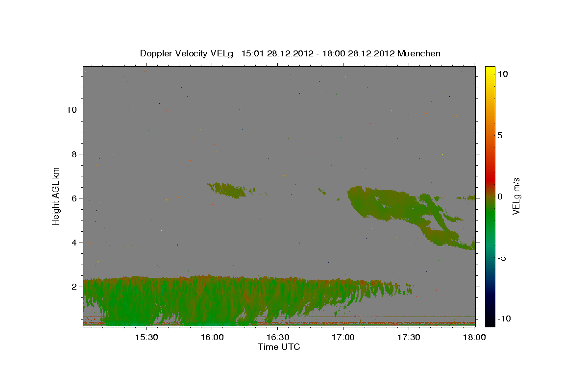588x392 pixels.
Task: Click the height tick label 4
Action: pos(74,242)
